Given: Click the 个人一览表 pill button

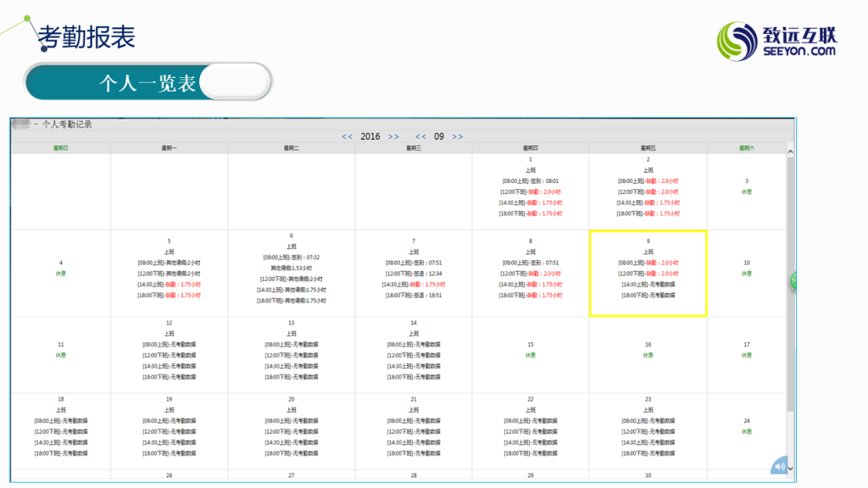Looking at the screenshot, I should pos(148,82).
